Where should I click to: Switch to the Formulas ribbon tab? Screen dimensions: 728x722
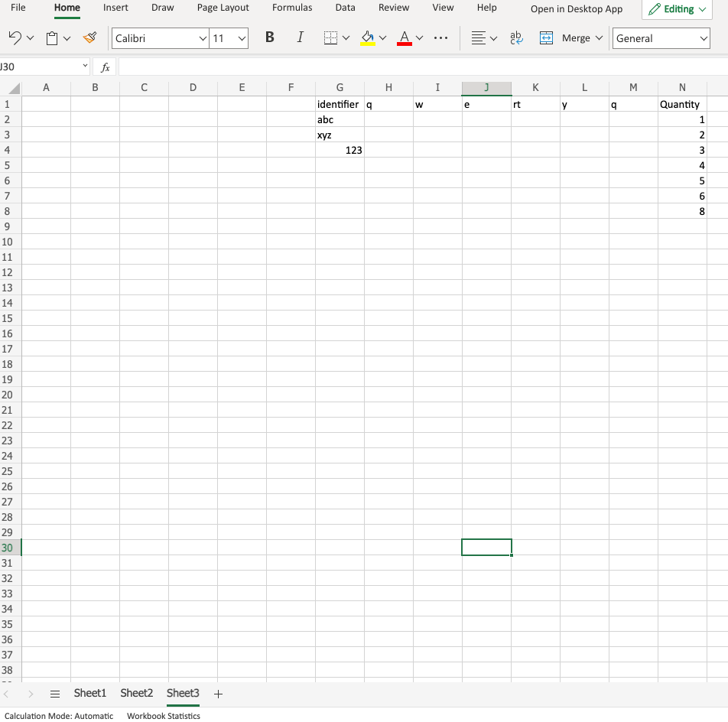[x=292, y=8]
